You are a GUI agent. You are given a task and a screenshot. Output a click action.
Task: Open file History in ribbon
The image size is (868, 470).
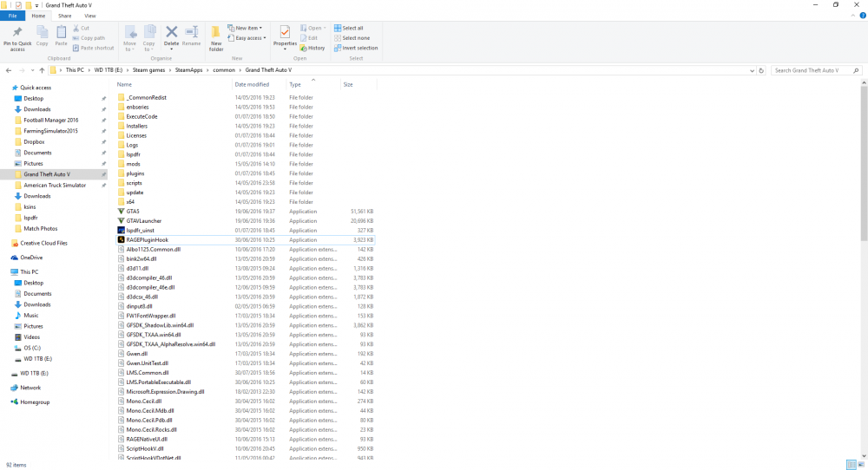coord(312,48)
